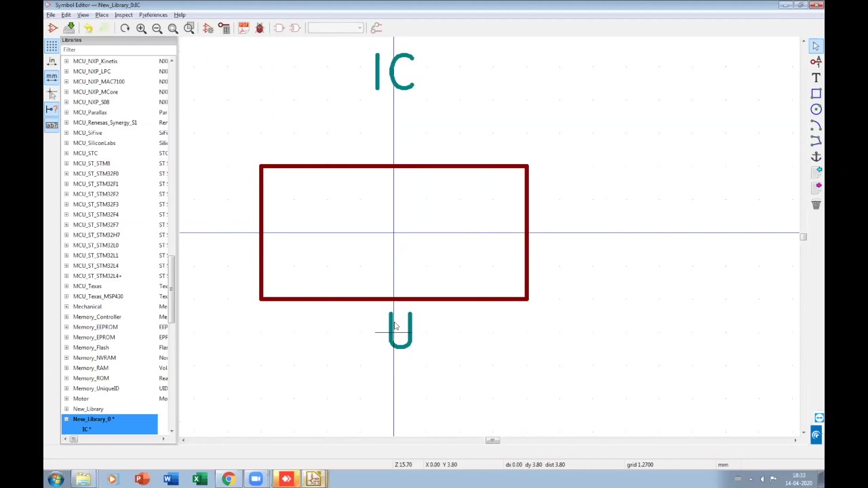Open the File menu

[x=50, y=14]
